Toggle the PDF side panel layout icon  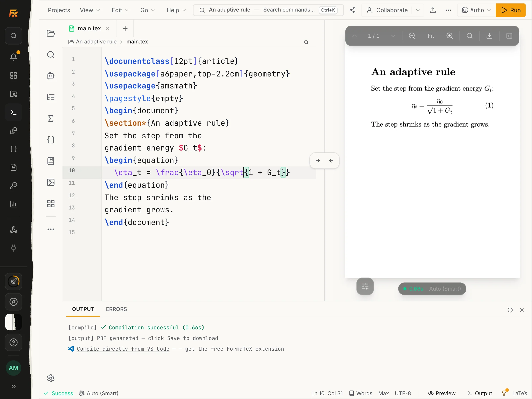coord(509,36)
